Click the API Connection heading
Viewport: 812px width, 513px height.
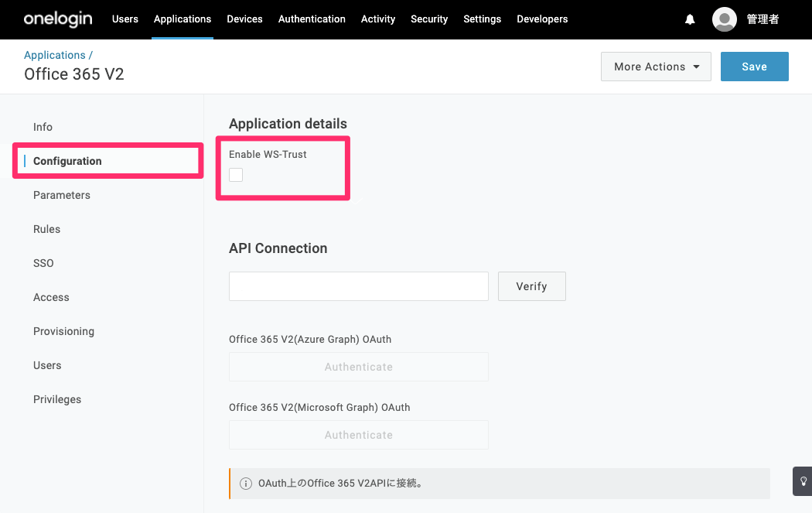(278, 248)
